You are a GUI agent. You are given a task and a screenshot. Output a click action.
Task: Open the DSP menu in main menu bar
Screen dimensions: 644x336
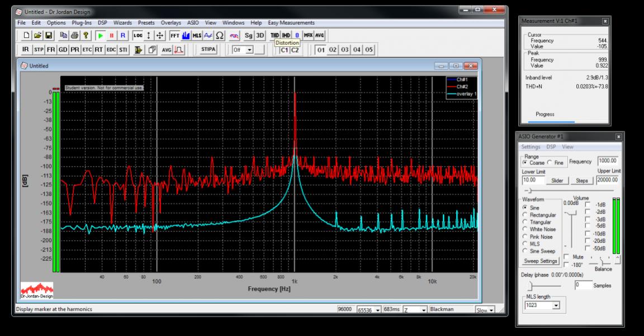[x=103, y=22]
